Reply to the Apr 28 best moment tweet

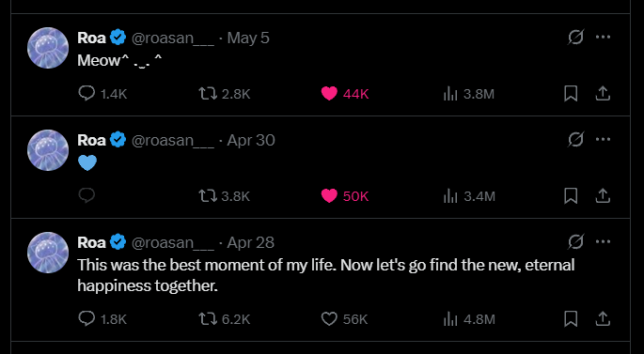coord(102,318)
